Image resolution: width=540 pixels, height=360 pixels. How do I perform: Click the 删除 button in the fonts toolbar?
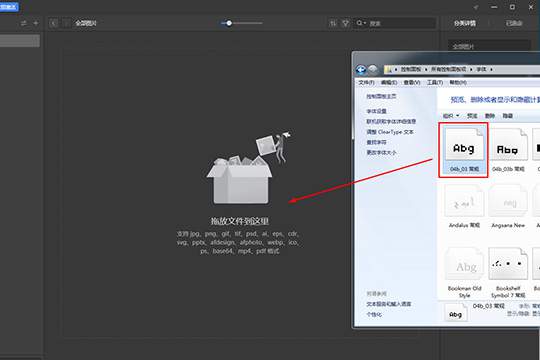click(489, 116)
